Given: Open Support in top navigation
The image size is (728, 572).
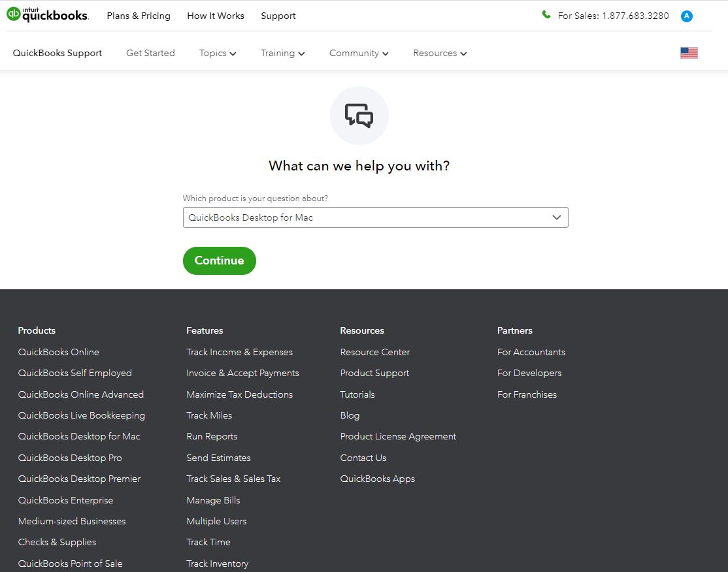Looking at the screenshot, I should pos(278,16).
